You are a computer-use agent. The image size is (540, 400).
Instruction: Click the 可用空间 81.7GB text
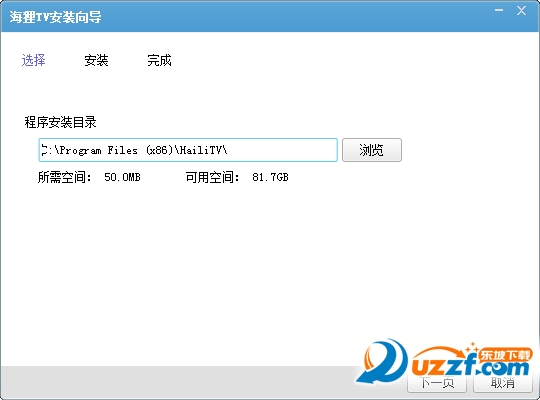coord(237,177)
